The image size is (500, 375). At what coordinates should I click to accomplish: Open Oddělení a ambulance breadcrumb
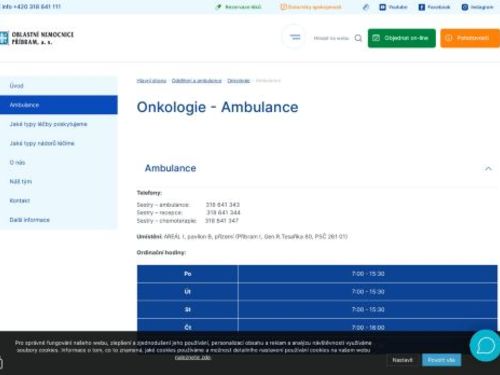click(x=197, y=81)
